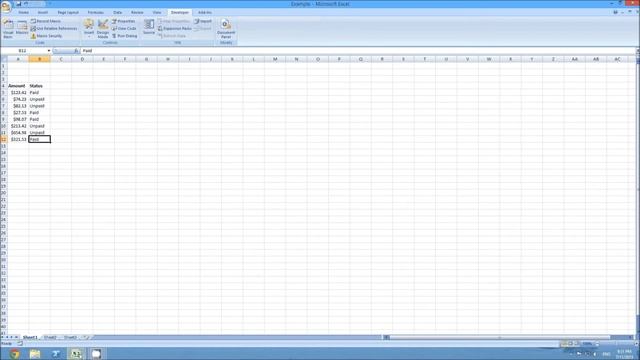640x360 pixels.
Task: Expand the Insert controls dropdown
Action: coord(89,29)
